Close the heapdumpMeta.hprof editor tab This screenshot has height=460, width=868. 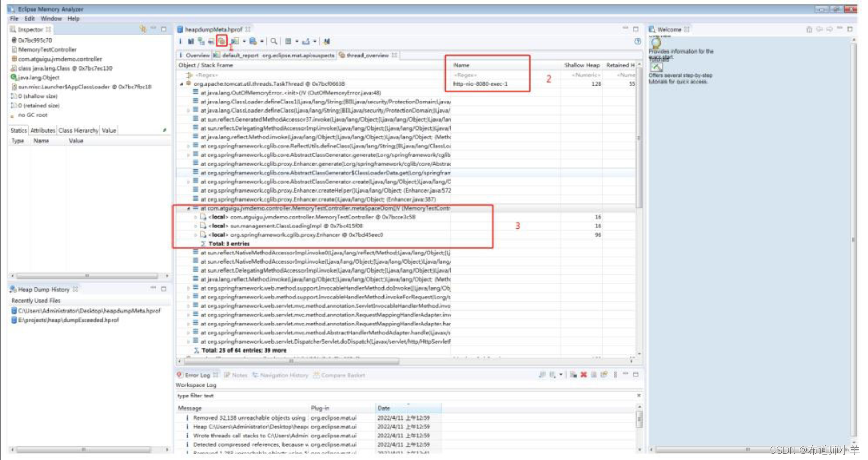248,29
